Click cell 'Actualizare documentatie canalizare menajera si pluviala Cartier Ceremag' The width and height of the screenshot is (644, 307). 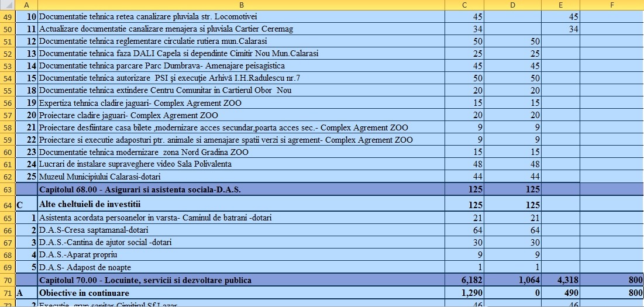[x=241, y=29]
